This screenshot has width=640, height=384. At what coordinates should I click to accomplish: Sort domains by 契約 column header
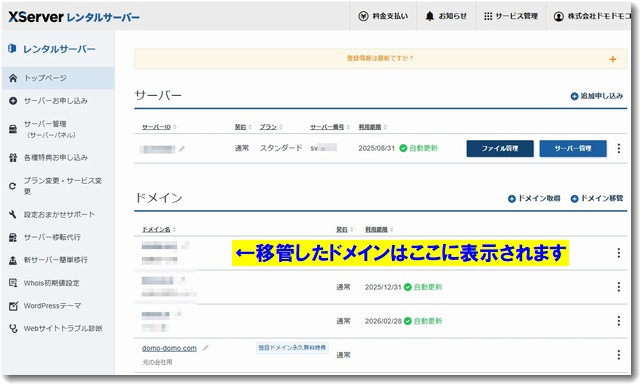(344, 229)
